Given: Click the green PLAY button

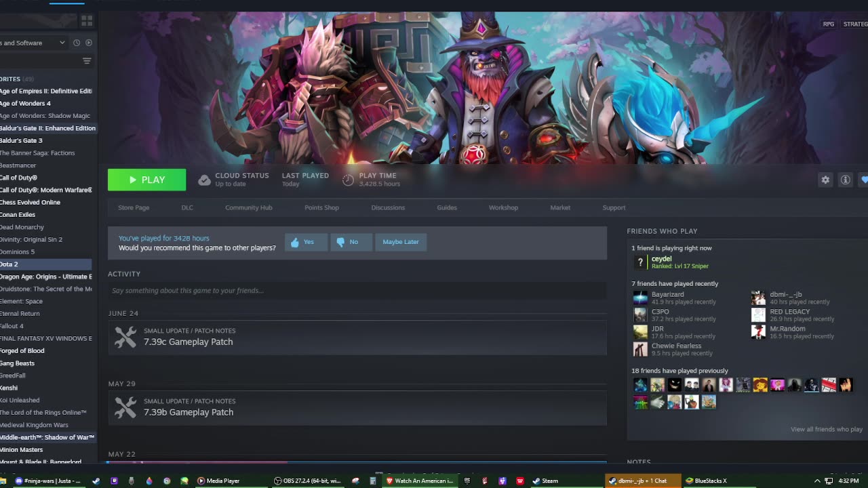Looking at the screenshot, I should point(146,180).
